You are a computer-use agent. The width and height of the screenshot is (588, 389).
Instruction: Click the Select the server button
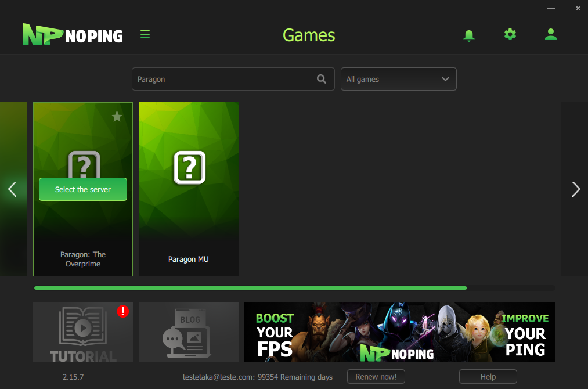[83, 189]
